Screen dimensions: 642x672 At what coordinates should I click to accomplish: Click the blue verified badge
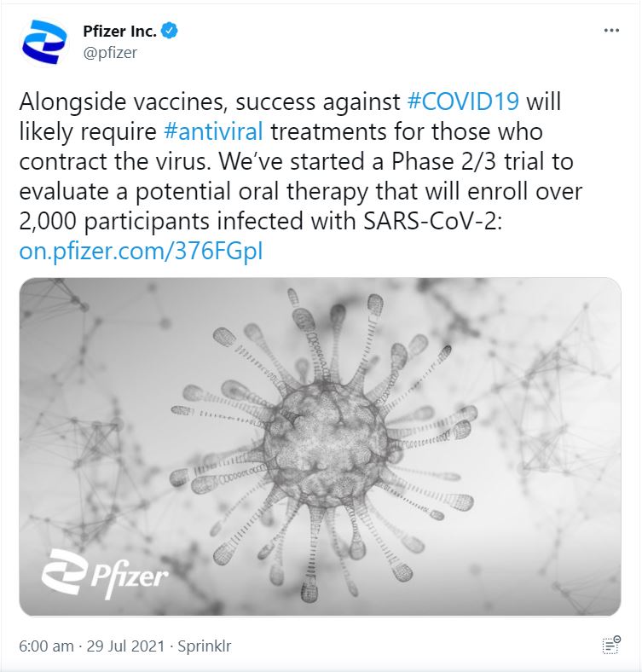click(x=171, y=32)
